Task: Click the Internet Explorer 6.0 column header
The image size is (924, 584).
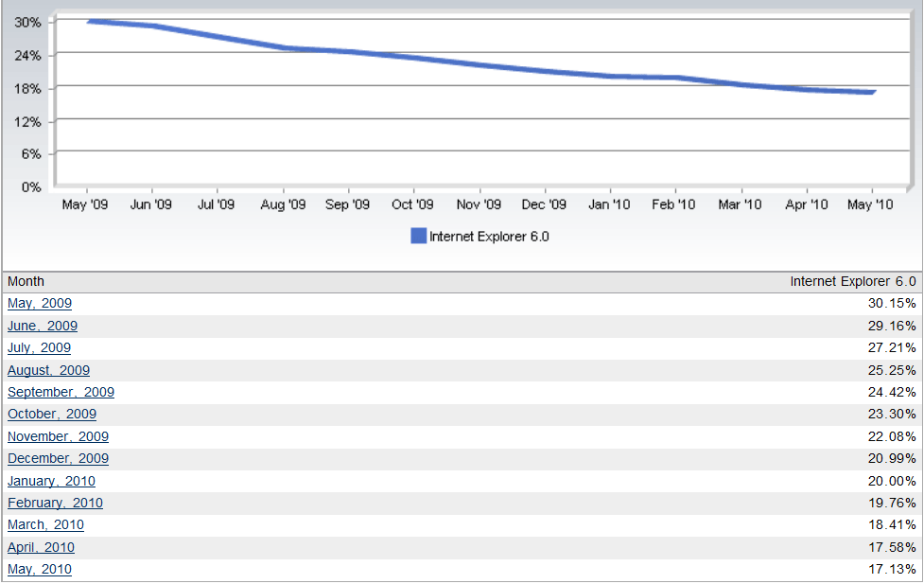Action: [x=853, y=281]
